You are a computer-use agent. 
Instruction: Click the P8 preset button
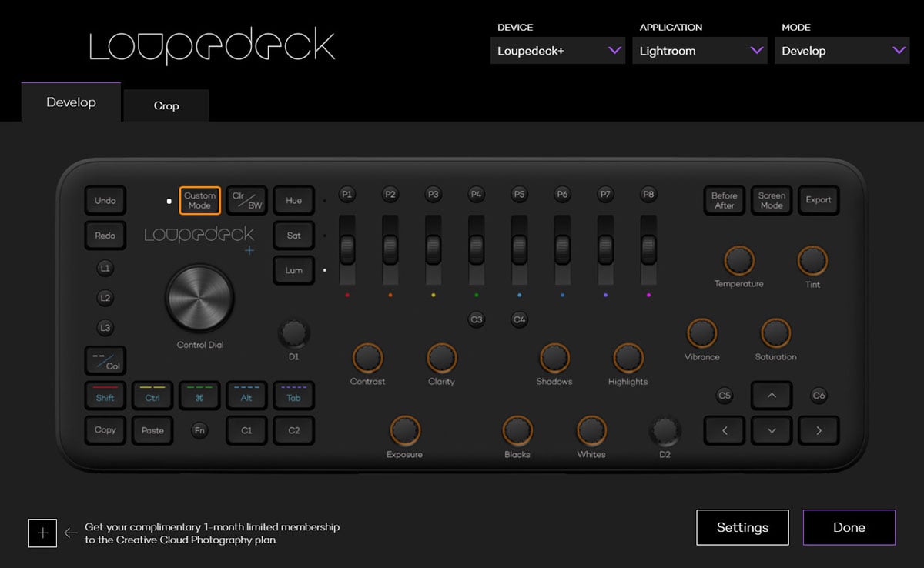click(x=648, y=195)
